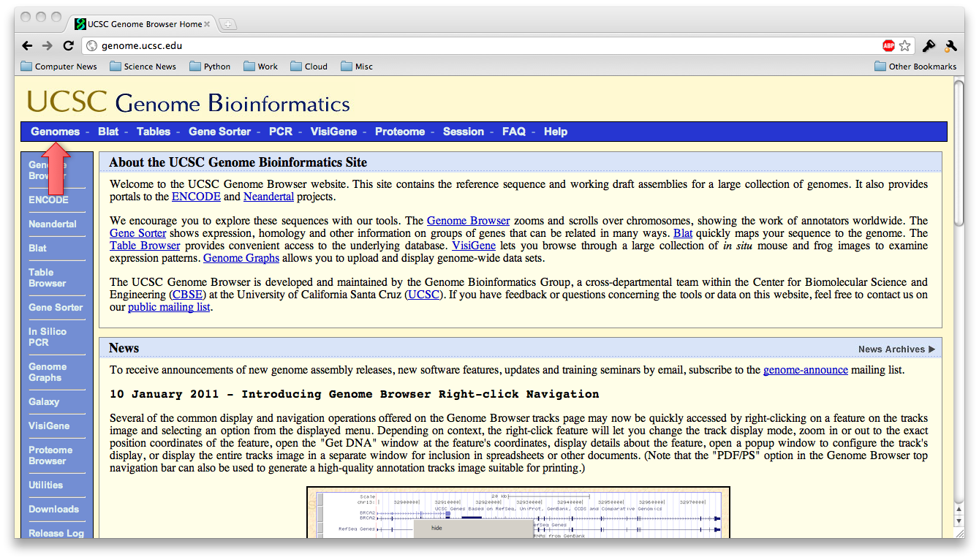
Task: Open Proteome in top navigation bar
Action: pos(400,132)
